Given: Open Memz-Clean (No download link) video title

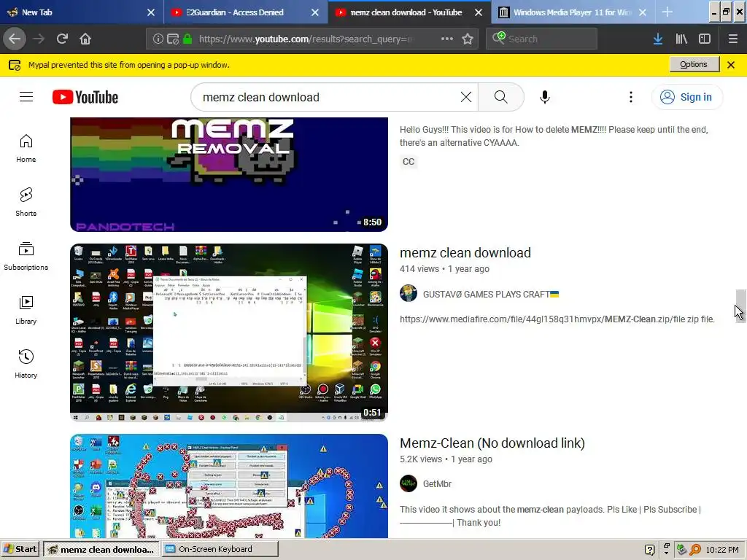Looking at the screenshot, I should pyautogui.click(x=492, y=443).
